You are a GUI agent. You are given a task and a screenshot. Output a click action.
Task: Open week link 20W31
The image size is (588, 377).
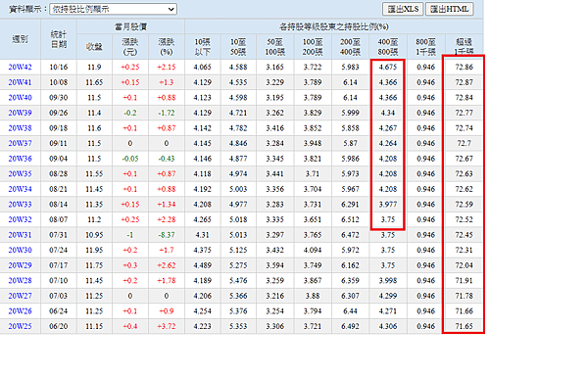21,235
